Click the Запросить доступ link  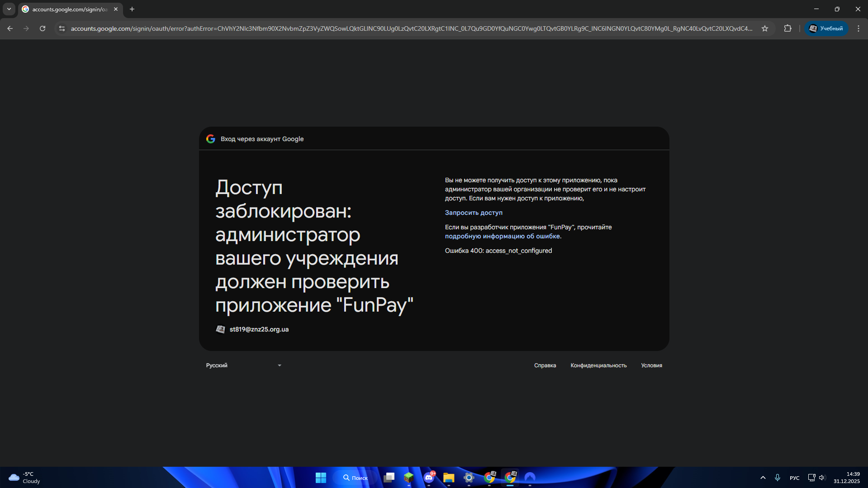473,213
